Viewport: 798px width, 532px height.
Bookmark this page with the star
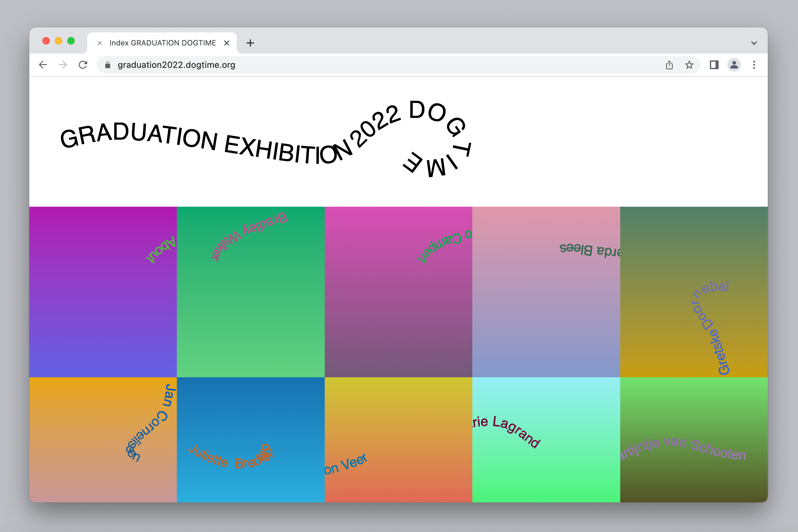click(689, 65)
